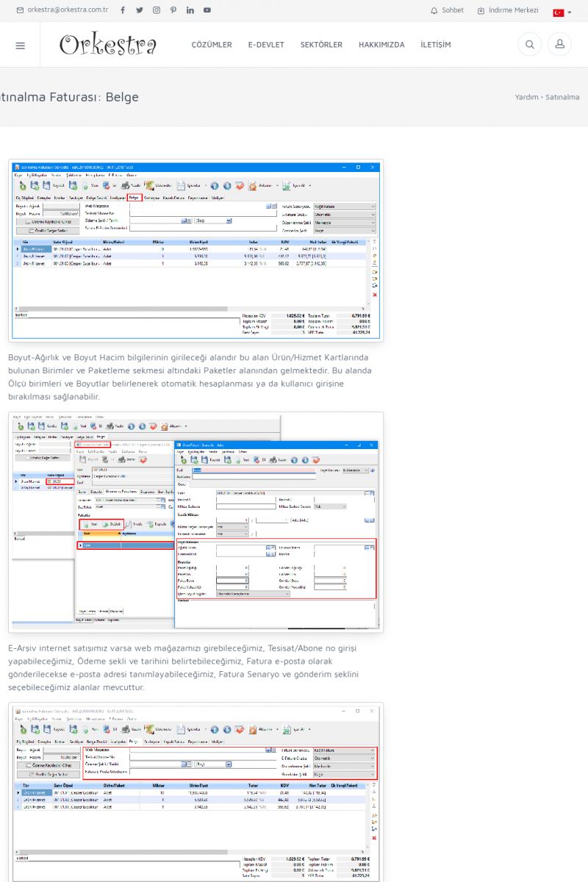The image size is (588, 882).
Task: Click the Pinterest icon
Action: [x=173, y=10]
